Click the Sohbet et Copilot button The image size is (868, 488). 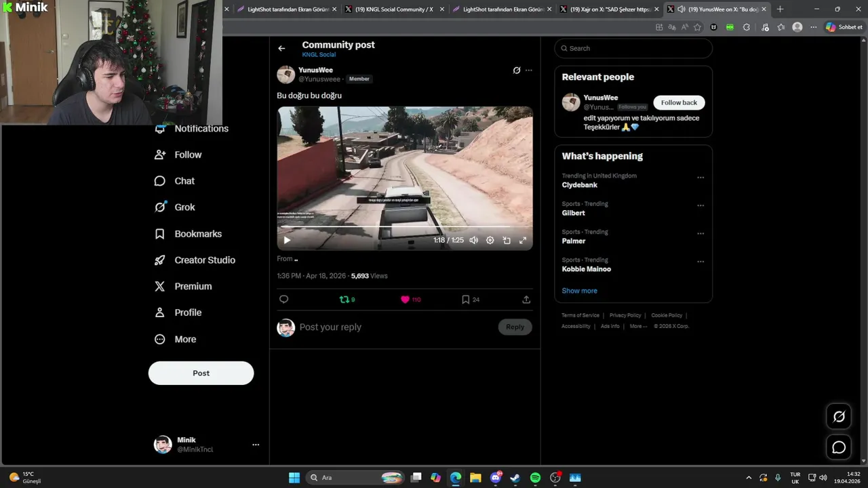[x=844, y=27]
